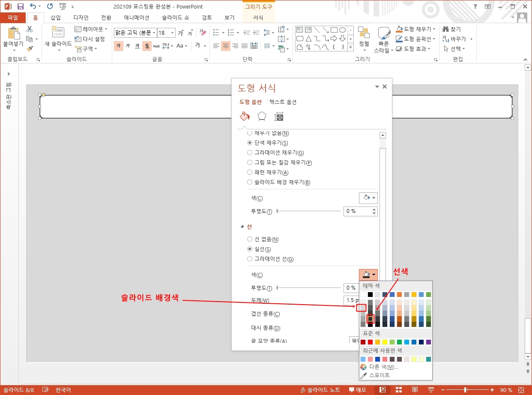Switch to Design (디자인) ribbon tab
532x395 pixels.
(x=81, y=18)
